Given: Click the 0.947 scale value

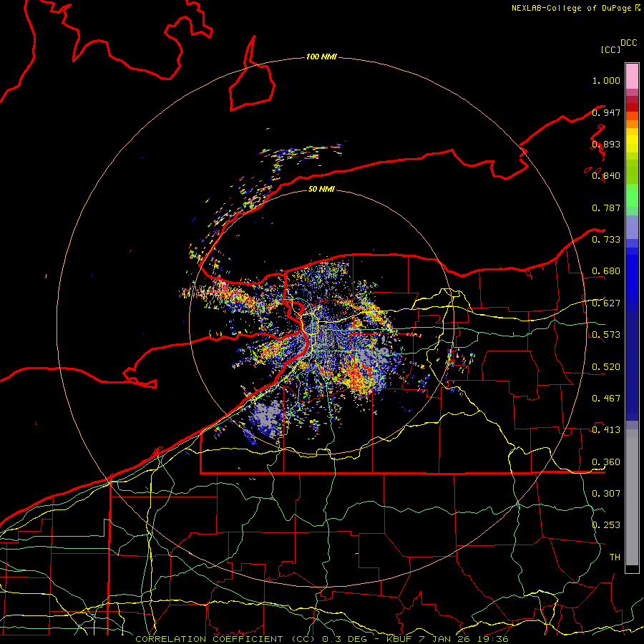Looking at the screenshot, I should coord(606,112).
